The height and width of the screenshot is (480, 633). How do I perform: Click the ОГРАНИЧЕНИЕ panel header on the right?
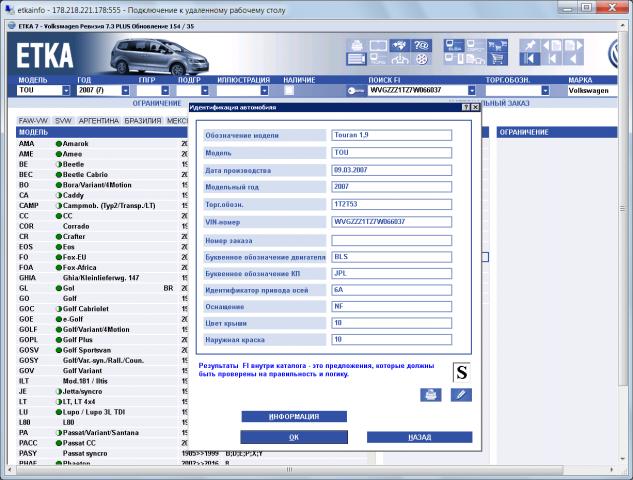pyautogui.click(x=557, y=132)
